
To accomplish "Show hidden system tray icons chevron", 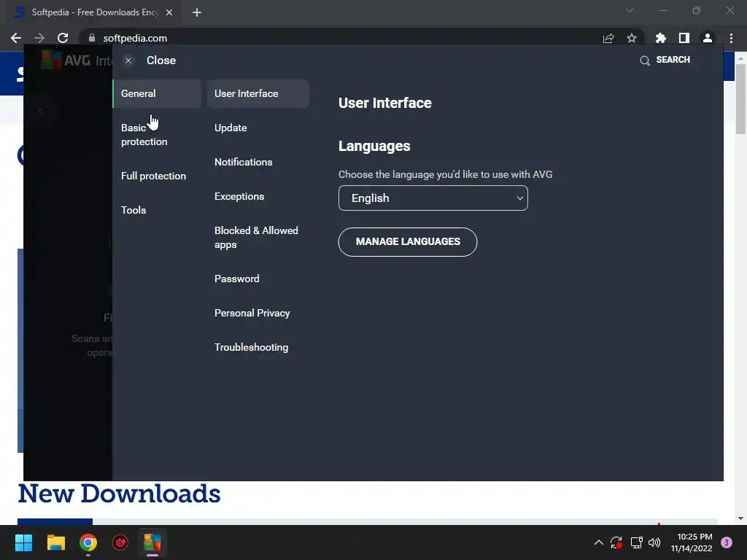I will point(599,542).
